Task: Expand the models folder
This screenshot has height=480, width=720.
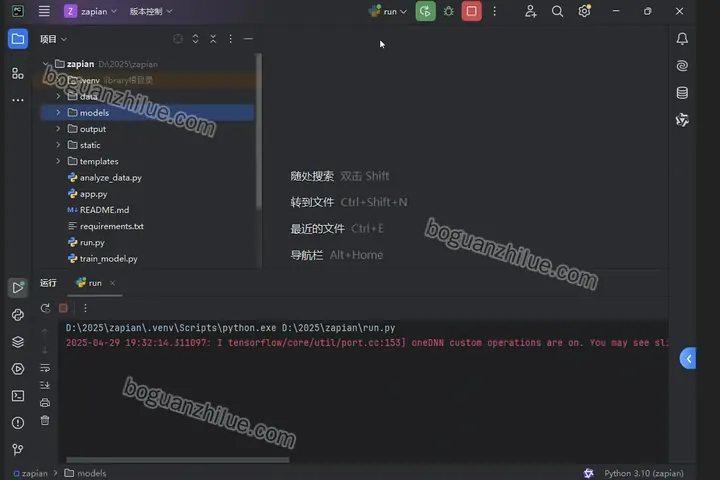Action: coord(58,113)
